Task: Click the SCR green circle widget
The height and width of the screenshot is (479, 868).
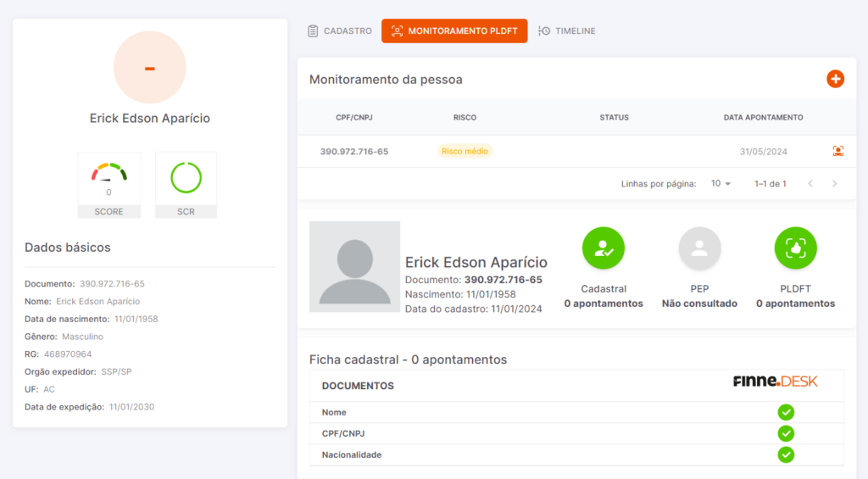Action: click(x=186, y=185)
